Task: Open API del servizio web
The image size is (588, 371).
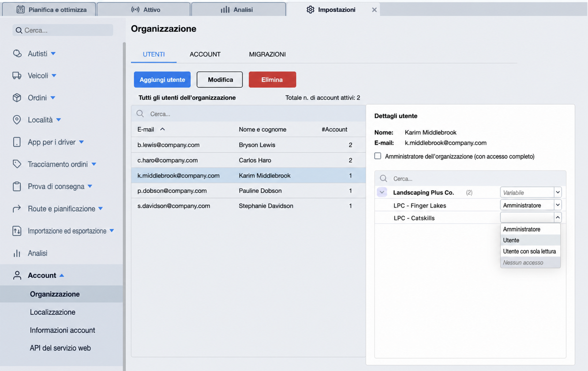Action: 60,348
